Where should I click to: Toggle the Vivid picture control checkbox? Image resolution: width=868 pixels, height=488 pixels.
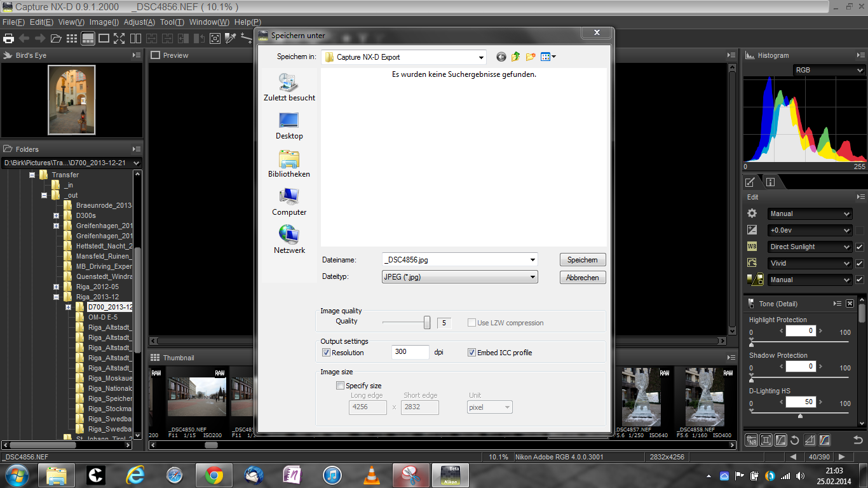pos(860,263)
